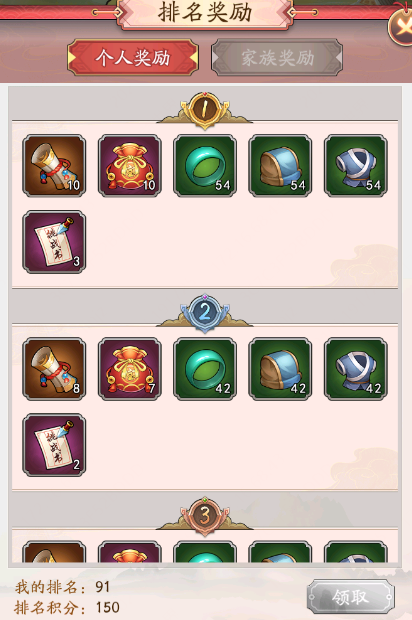
Task: Click the gold rank 1 medal badge
Action: click(205, 110)
